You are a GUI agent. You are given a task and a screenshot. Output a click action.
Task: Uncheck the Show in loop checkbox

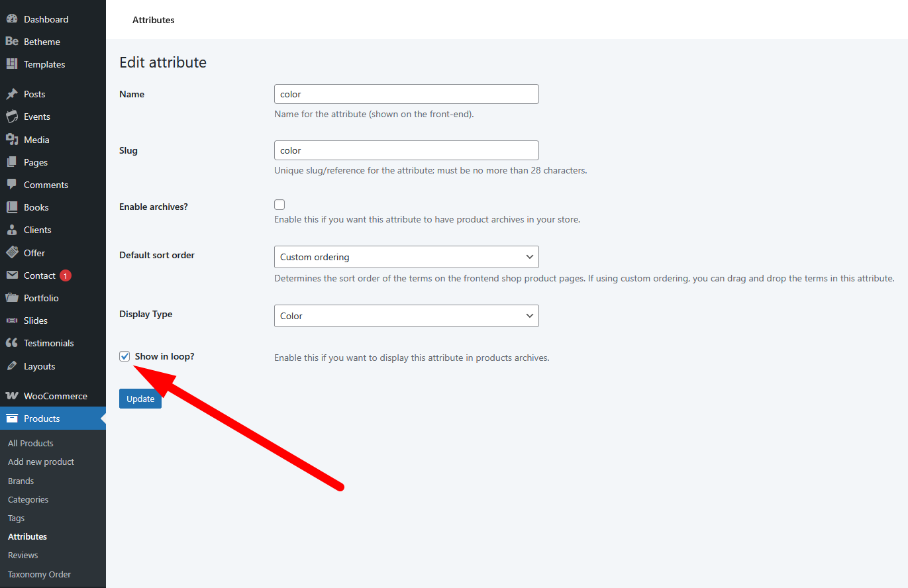point(125,357)
